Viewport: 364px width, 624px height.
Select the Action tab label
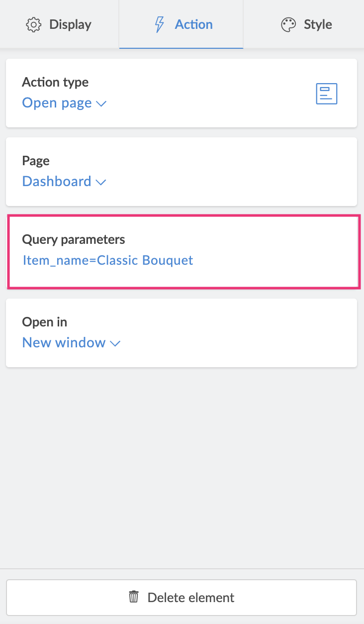coord(193,24)
